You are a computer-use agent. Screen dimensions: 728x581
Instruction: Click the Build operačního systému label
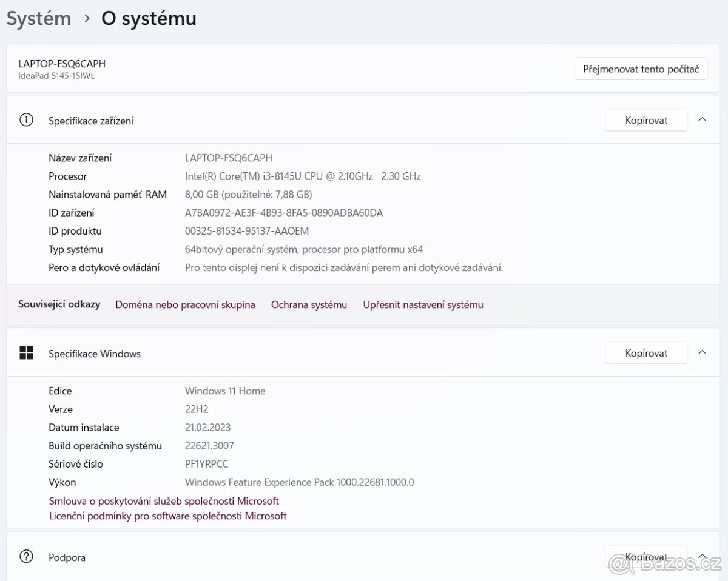105,446
